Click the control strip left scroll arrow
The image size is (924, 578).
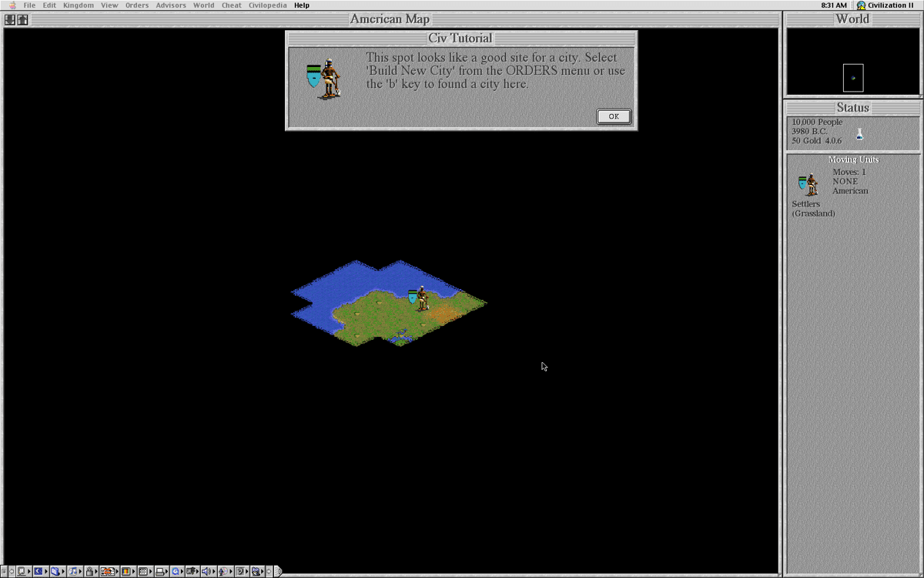12,572
